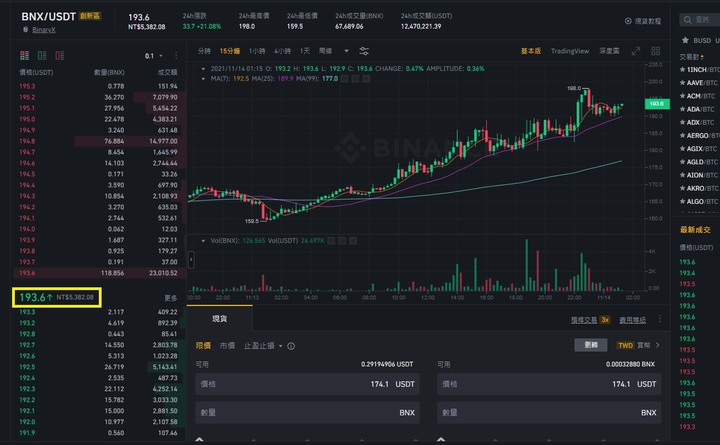Open order book precision 0.1 dropdown
Image resolution: width=720 pixels, height=445 pixels.
[153, 56]
